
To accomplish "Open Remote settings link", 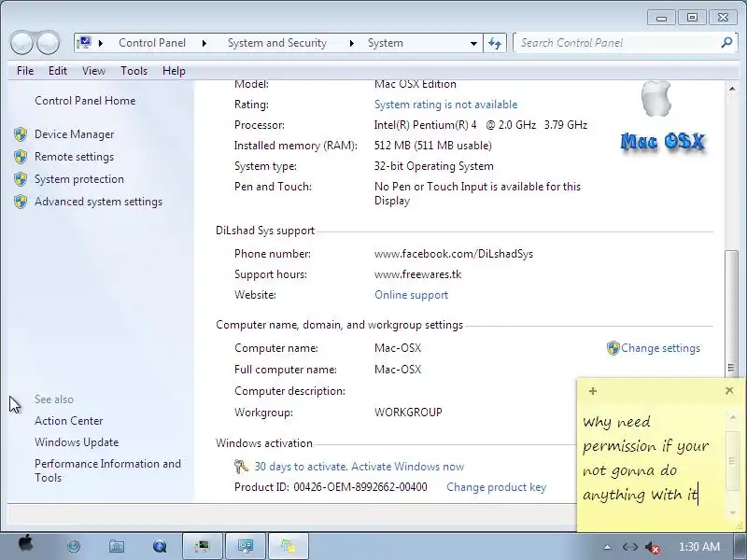I will click(x=75, y=157).
